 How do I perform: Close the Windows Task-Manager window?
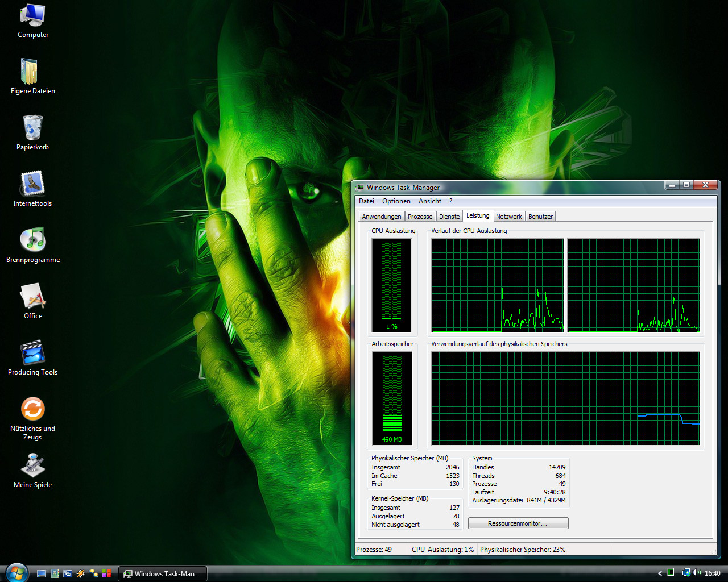click(x=705, y=185)
